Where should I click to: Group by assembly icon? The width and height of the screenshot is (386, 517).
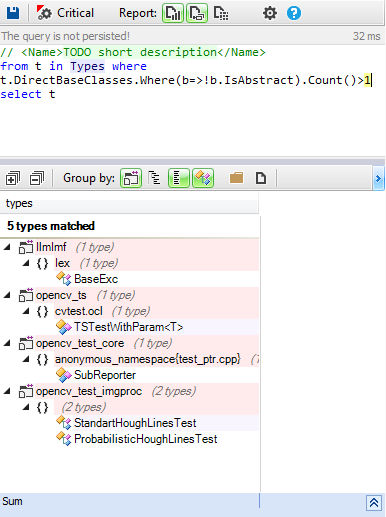pos(131,178)
